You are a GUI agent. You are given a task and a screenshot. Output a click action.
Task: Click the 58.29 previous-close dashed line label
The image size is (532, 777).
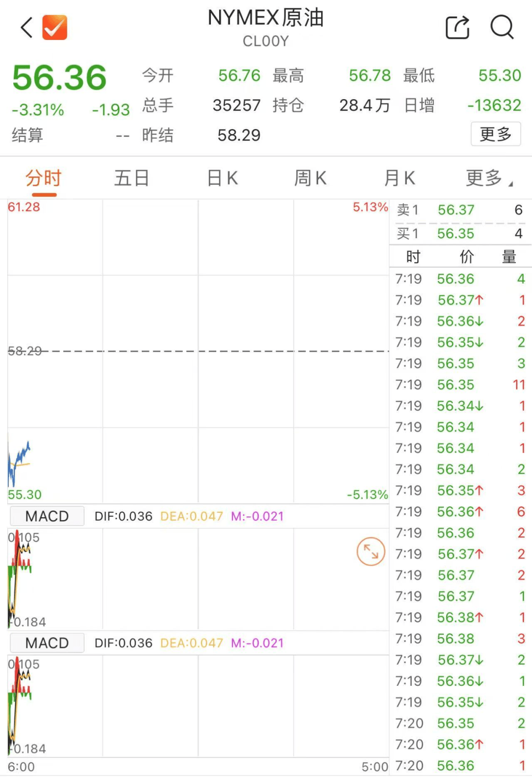(x=25, y=351)
